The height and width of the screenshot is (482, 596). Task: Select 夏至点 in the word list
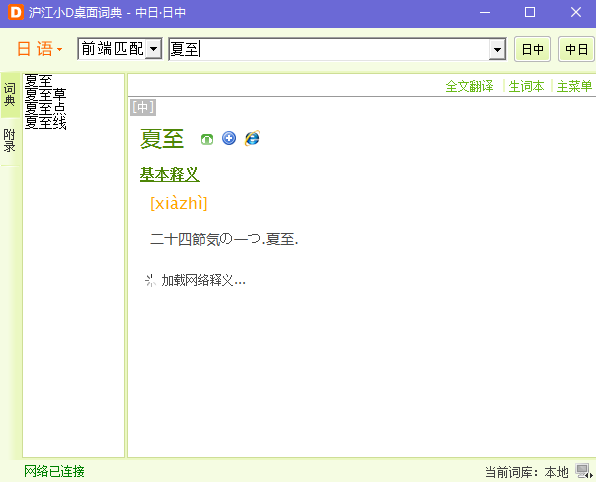45,109
